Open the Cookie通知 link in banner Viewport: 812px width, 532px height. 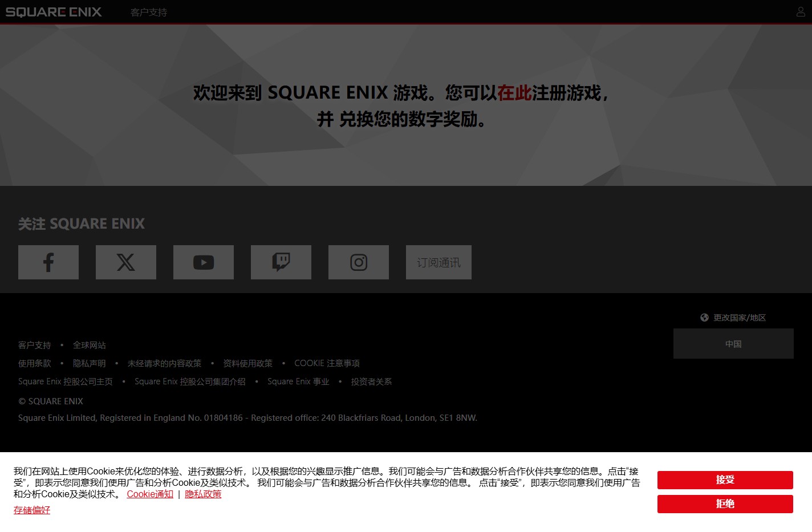coord(150,494)
